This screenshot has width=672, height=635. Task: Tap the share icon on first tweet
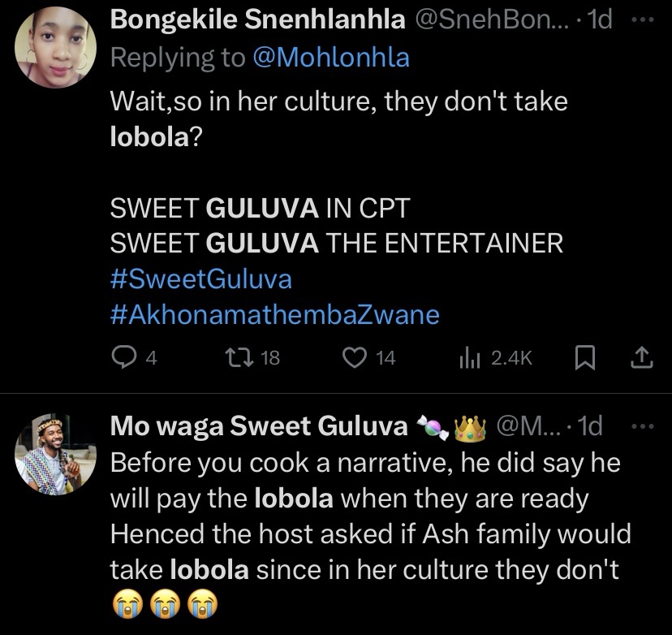(x=641, y=356)
